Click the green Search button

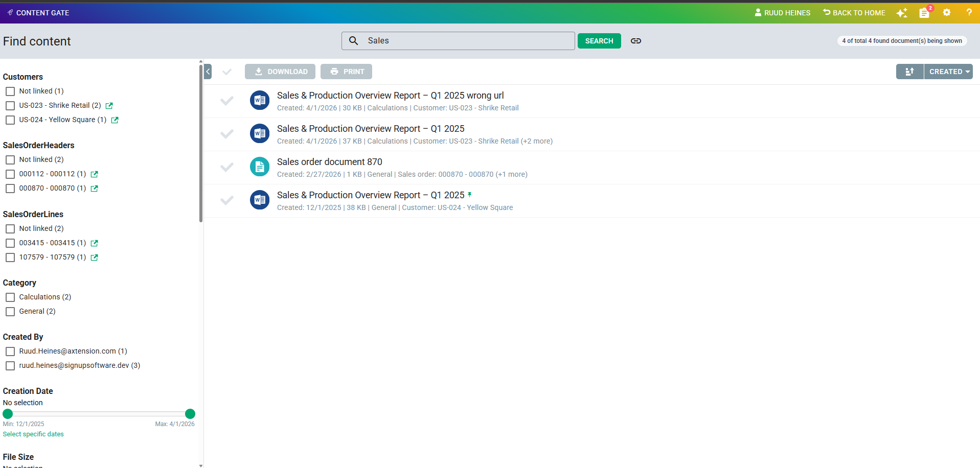599,41
